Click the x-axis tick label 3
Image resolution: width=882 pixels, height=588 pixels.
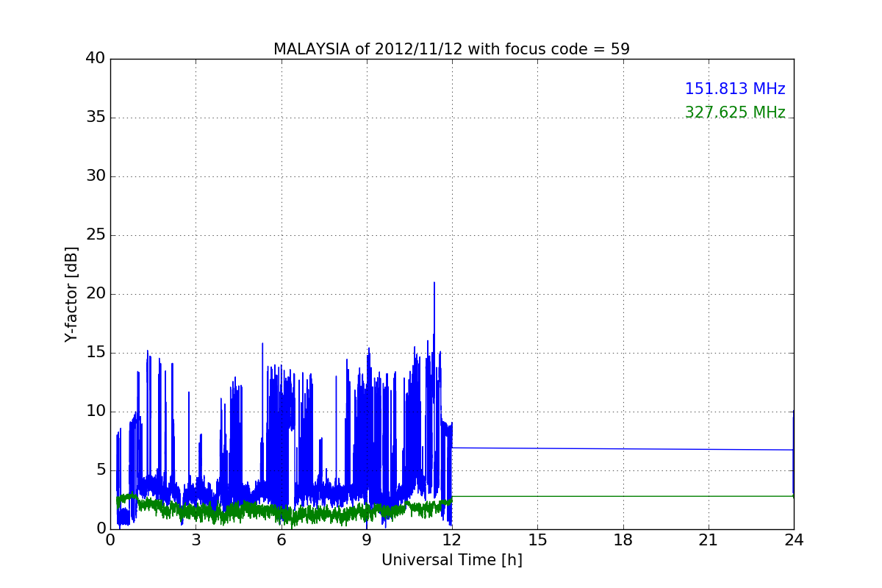coord(196,540)
